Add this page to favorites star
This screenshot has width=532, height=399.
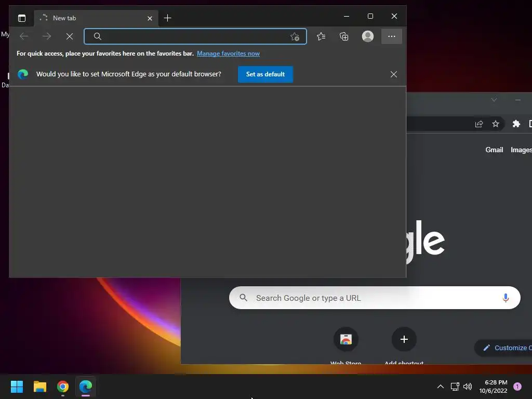tap(295, 37)
